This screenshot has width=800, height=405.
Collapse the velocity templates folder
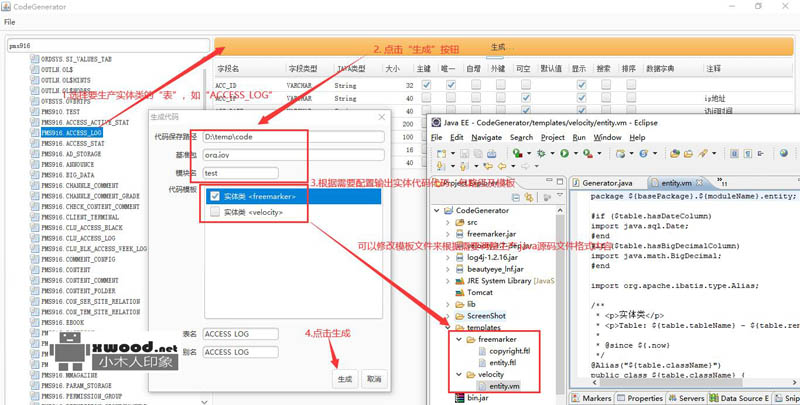459,374
